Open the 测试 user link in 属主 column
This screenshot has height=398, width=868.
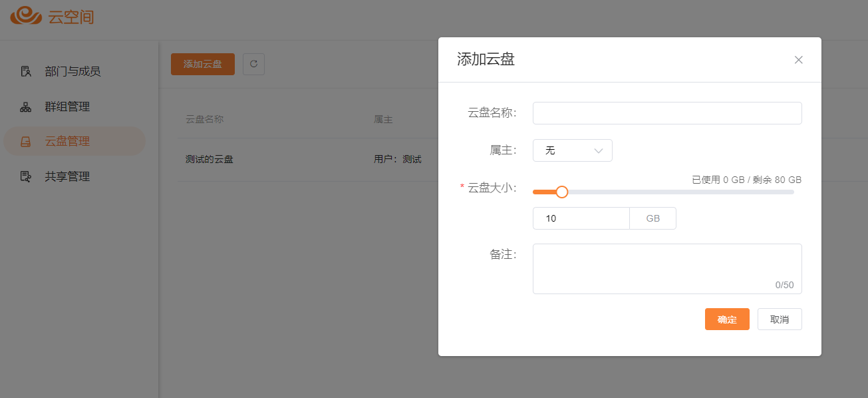[x=412, y=160]
